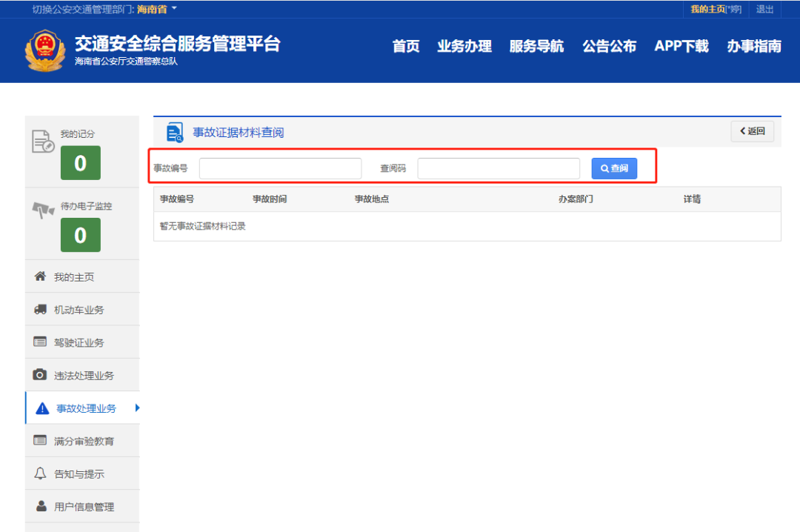Click the 返回 back button
This screenshot has width=800, height=532.
pyautogui.click(x=752, y=131)
